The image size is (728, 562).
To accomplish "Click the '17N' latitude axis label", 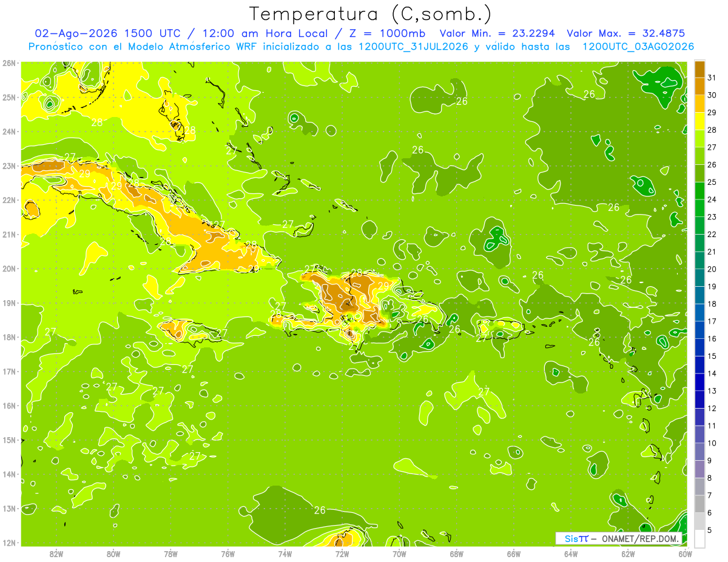I will point(8,371).
